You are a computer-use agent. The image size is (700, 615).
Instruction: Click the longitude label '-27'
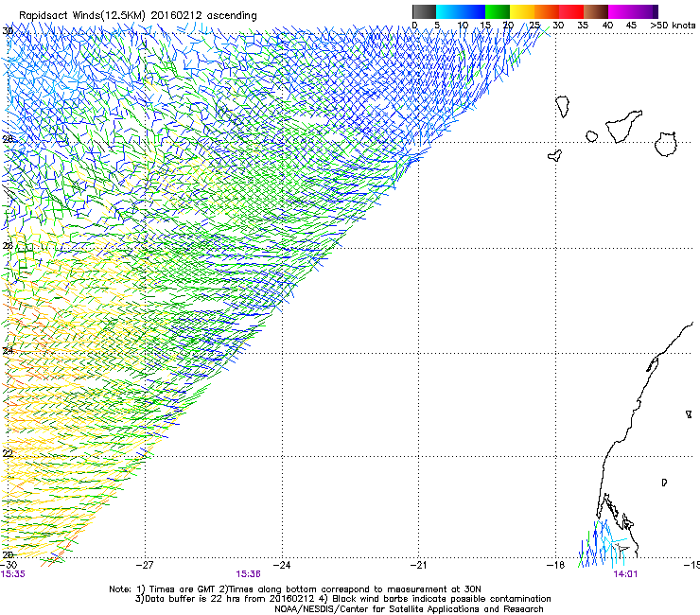(145, 565)
